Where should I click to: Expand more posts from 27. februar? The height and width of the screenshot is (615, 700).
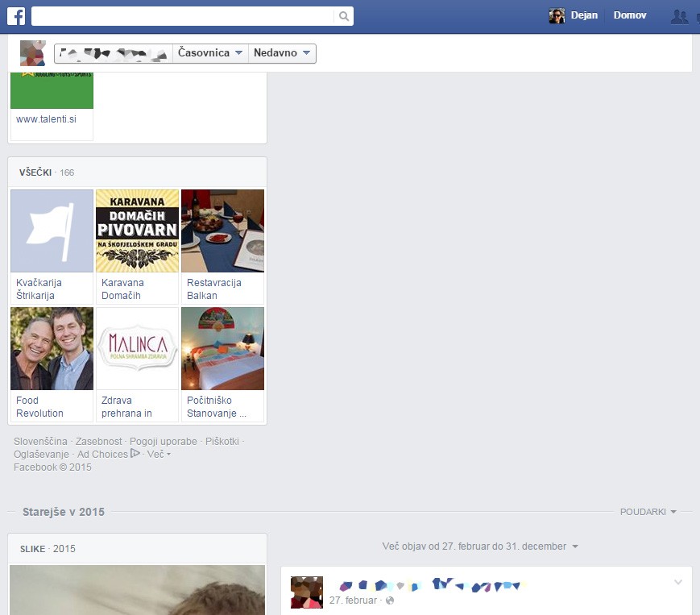[480, 546]
